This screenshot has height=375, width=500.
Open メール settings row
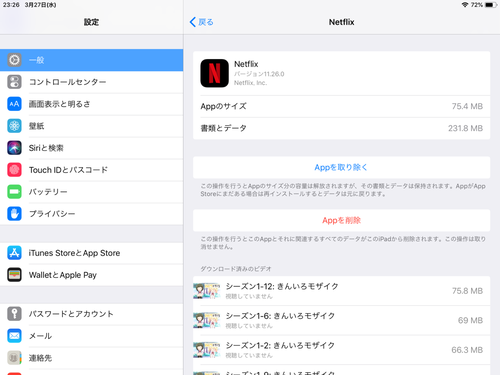click(91, 336)
